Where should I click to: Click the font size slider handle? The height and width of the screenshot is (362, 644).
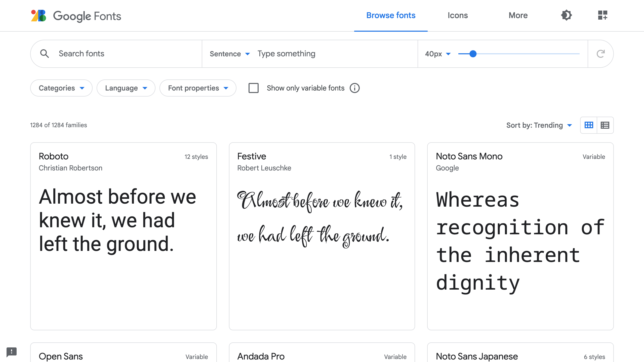(473, 54)
